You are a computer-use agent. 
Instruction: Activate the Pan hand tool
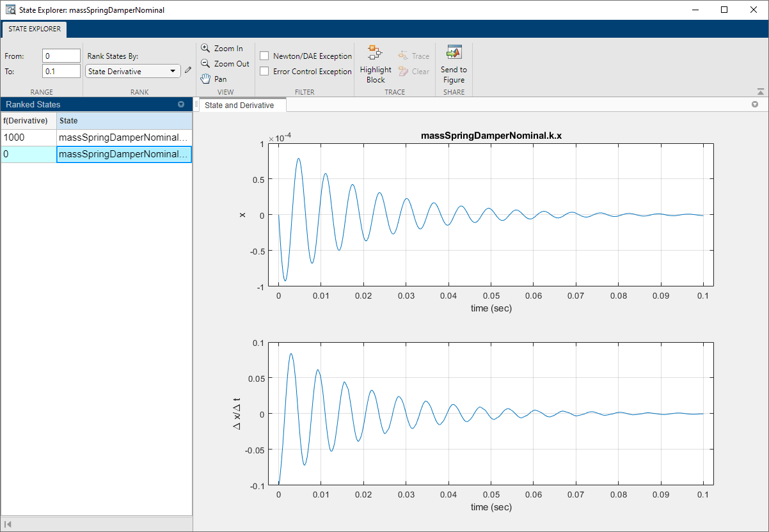(213, 79)
